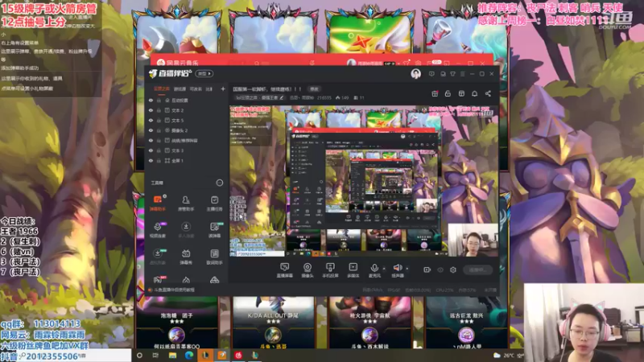644x362 pixels.
Task: Open the 斗鱼直播伴侣使用教程 tutorial link
Action: 174,290
